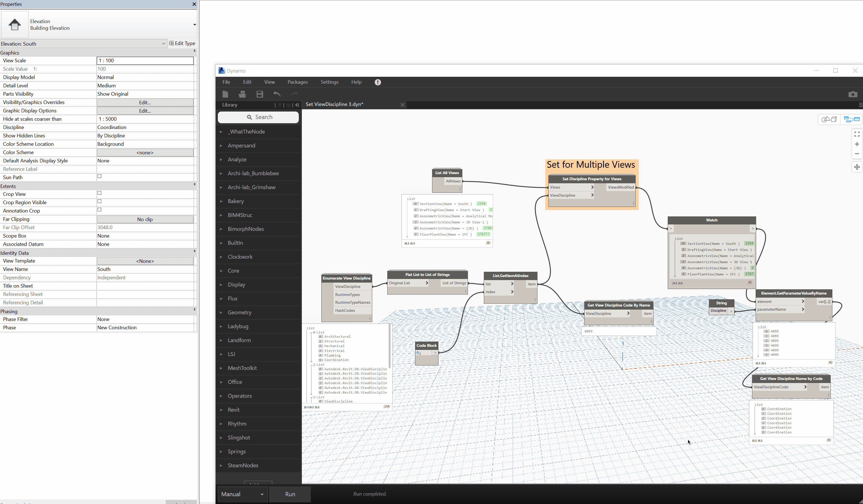Activate the pan mode arrows icon
The height and width of the screenshot is (504, 863).
pyautogui.click(x=857, y=167)
